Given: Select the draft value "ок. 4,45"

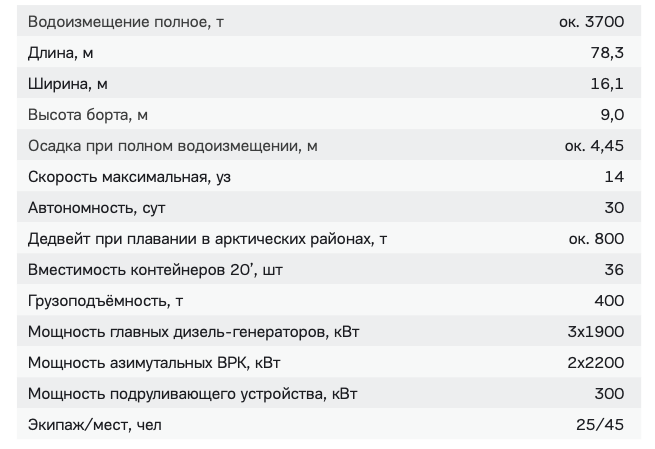Looking at the screenshot, I should [594, 146].
